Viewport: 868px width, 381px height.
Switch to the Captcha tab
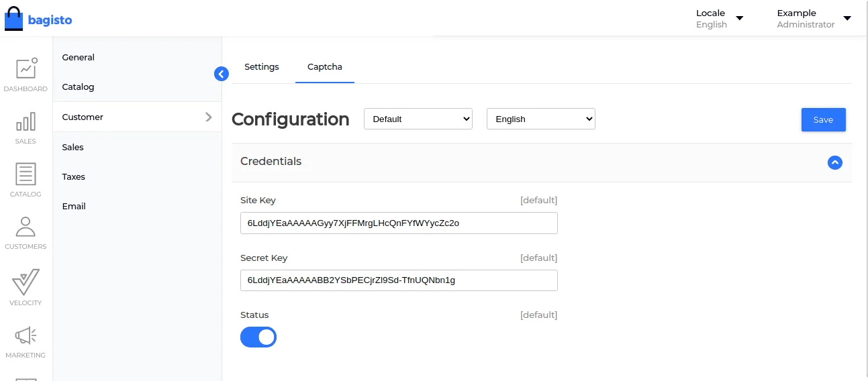tap(325, 67)
